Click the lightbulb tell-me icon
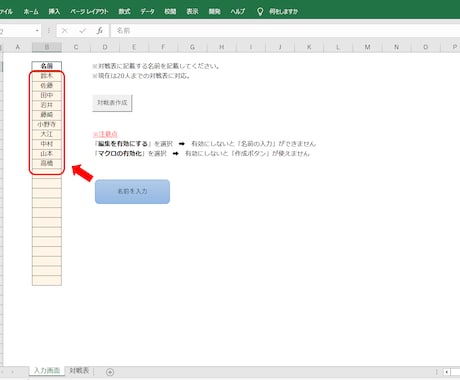The width and height of the screenshot is (460, 380). (x=260, y=12)
